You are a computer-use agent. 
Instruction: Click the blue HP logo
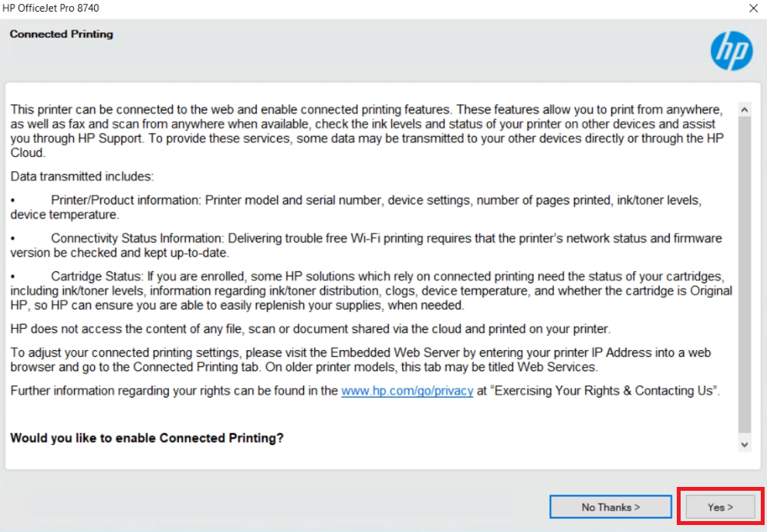pyautogui.click(x=731, y=51)
